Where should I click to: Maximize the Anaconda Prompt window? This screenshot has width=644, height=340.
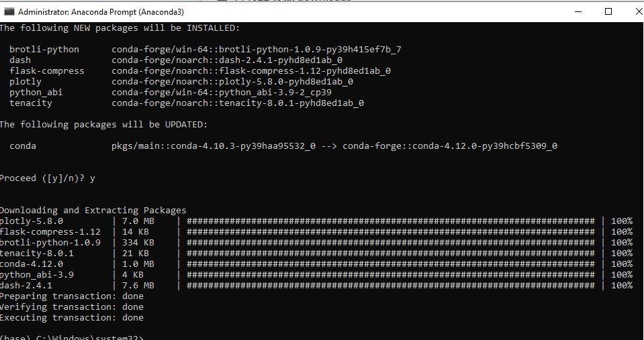(608, 11)
